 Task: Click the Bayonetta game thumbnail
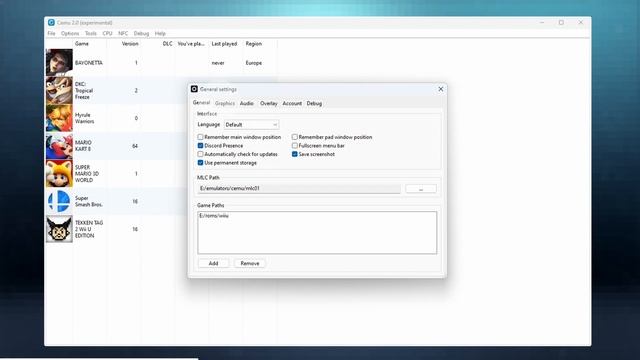coord(59,62)
